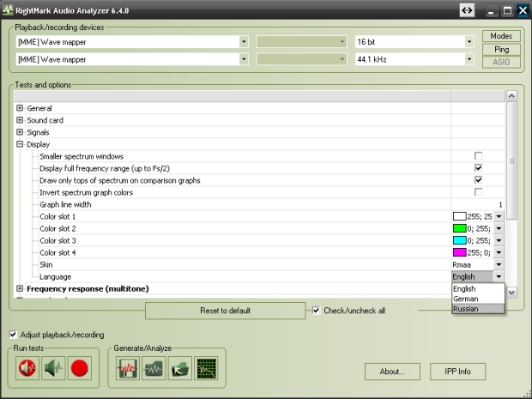This screenshot has height=399, width=532.
Task: Click white Color slot 1 swatch
Action: [459, 216]
